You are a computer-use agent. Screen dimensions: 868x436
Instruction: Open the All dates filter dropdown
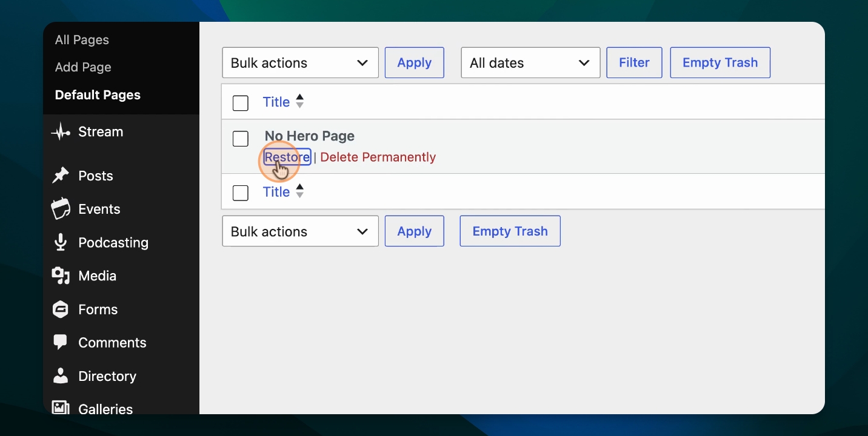(x=530, y=63)
